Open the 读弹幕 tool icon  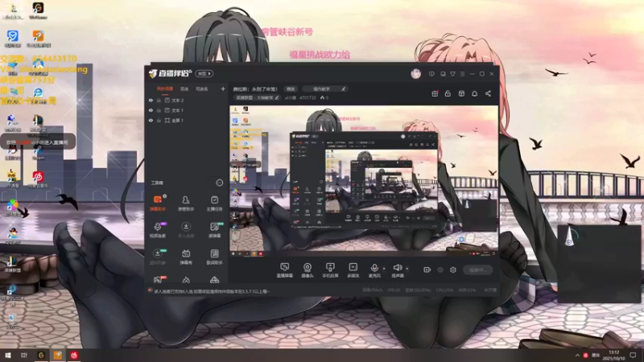[214, 229]
